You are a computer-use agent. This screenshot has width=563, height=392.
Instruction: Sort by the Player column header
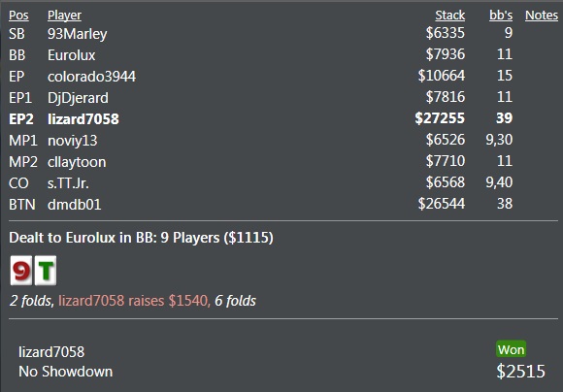65,16
